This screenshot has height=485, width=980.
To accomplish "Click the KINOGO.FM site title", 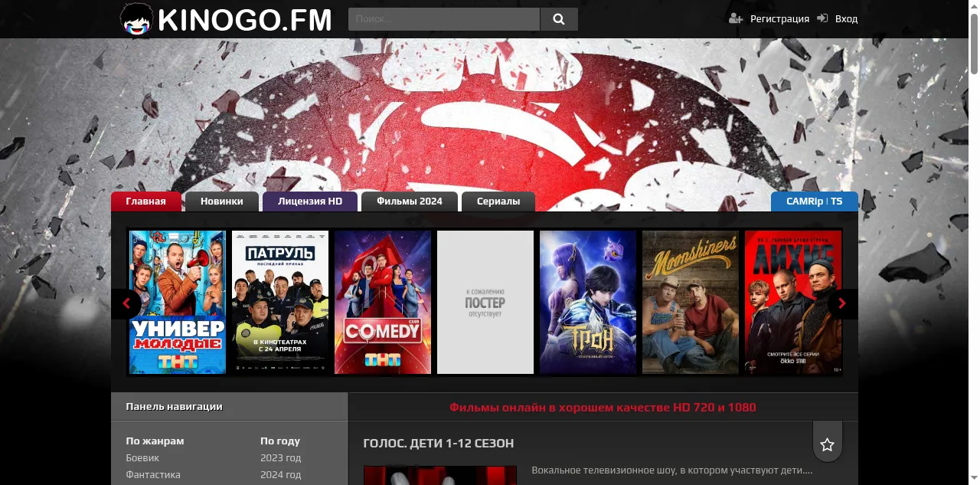I will tap(245, 19).
